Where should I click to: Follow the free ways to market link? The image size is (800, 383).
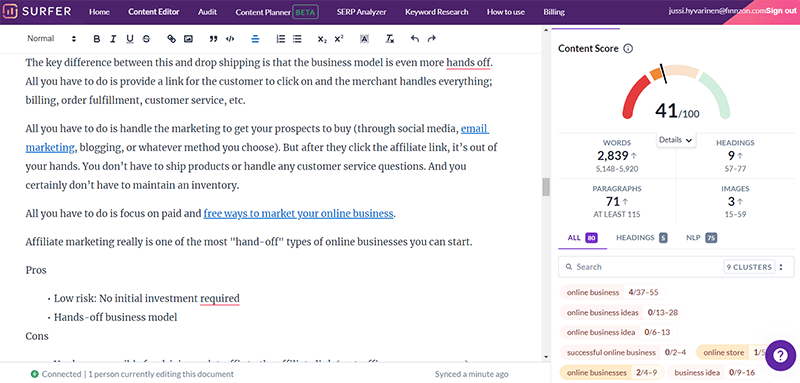point(298,213)
